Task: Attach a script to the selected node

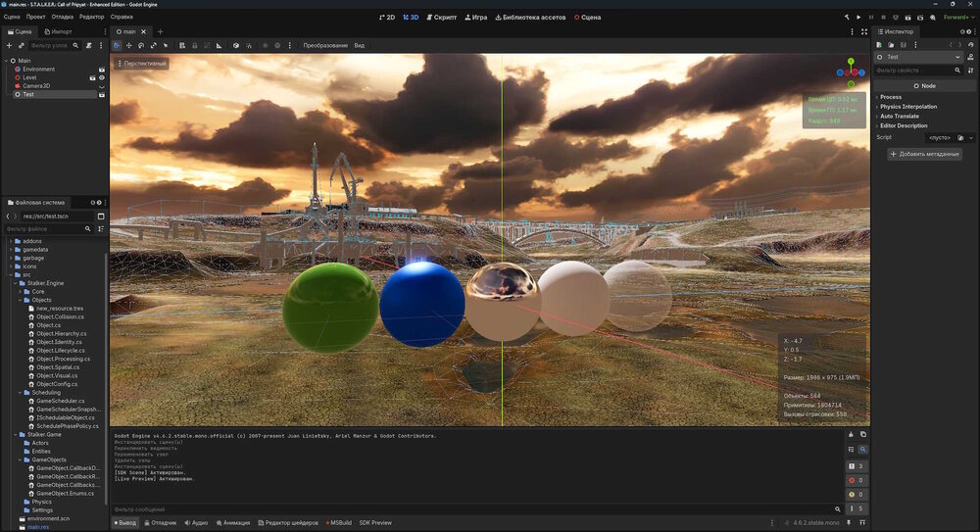Action: pyautogui.click(x=89, y=46)
